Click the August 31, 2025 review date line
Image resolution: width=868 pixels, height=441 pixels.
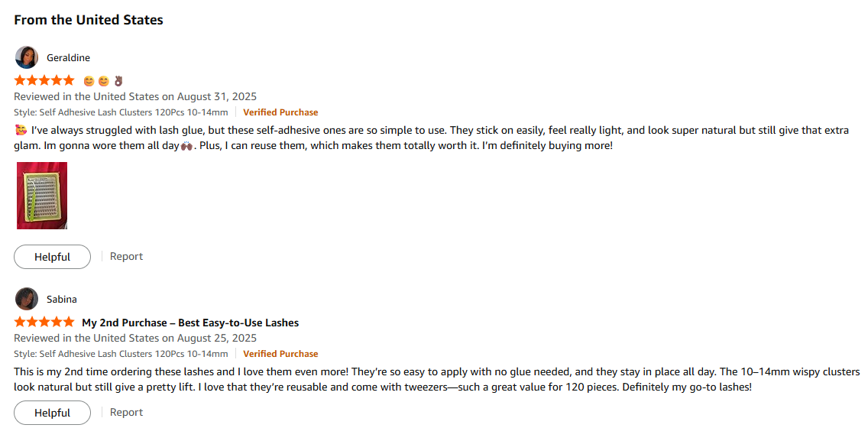point(135,96)
